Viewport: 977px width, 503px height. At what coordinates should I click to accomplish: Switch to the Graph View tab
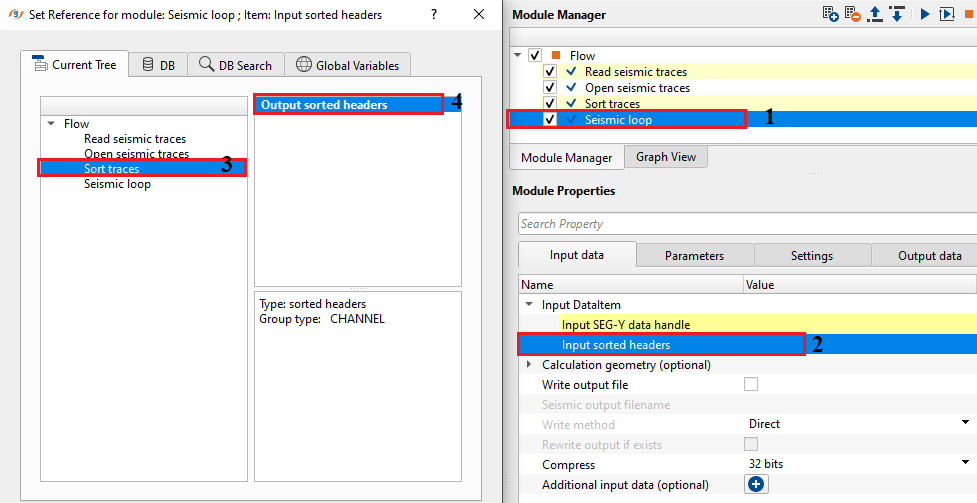(665, 157)
